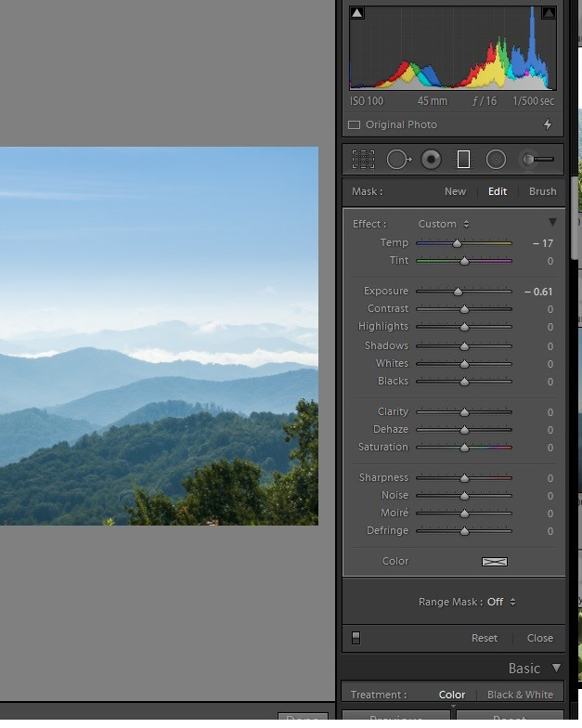Select the Crop Overlay tool

pyautogui.click(x=363, y=160)
